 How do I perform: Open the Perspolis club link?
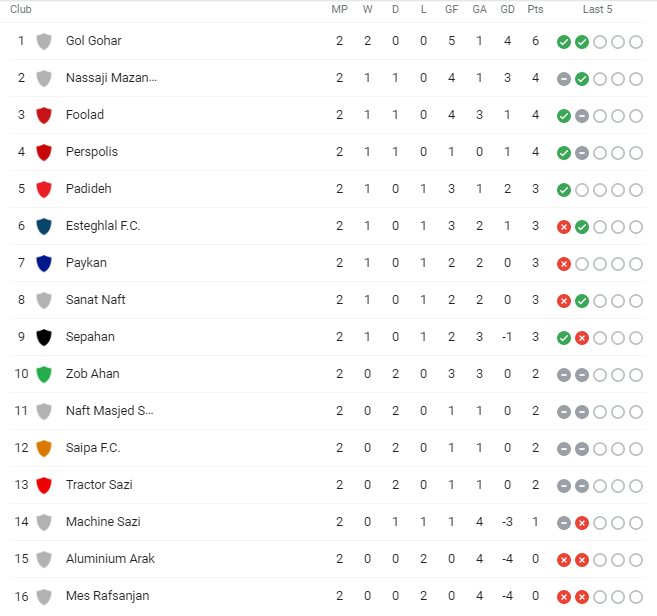pyautogui.click(x=92, y=152)
